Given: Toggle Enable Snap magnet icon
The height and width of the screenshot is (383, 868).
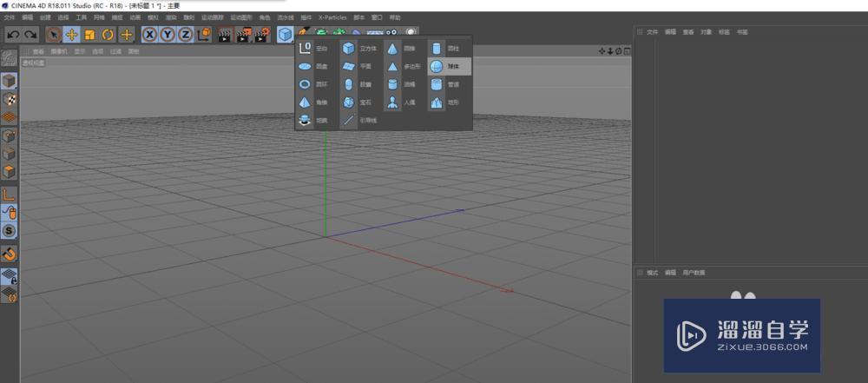Looking at the screenshot, I should tap(9, 254).
